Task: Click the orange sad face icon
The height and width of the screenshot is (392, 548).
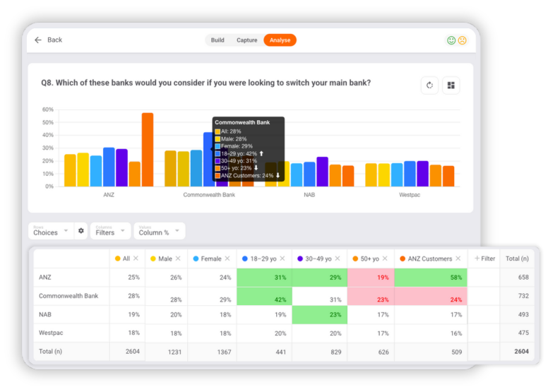Action: point(462,40)
